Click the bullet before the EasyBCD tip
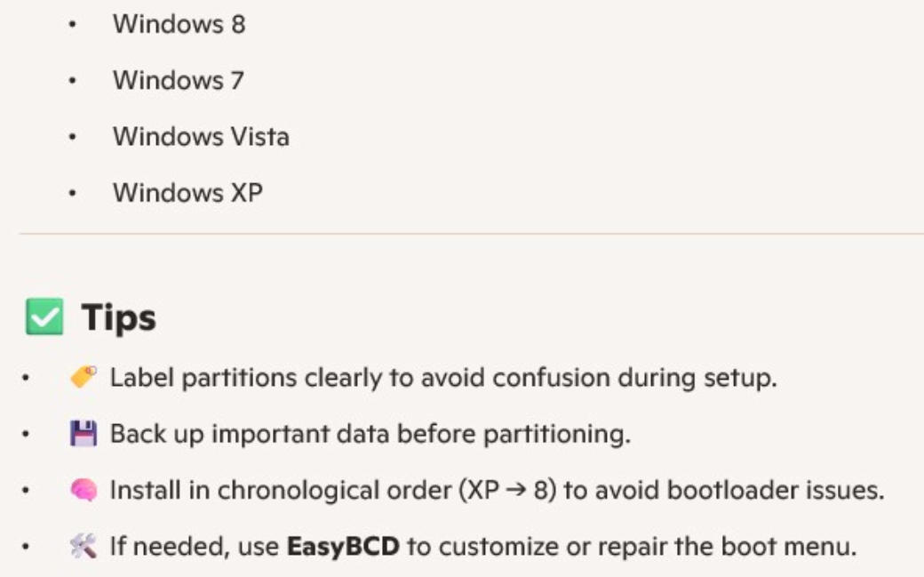Viewport: 924px width, 577px height. (29, 547)
